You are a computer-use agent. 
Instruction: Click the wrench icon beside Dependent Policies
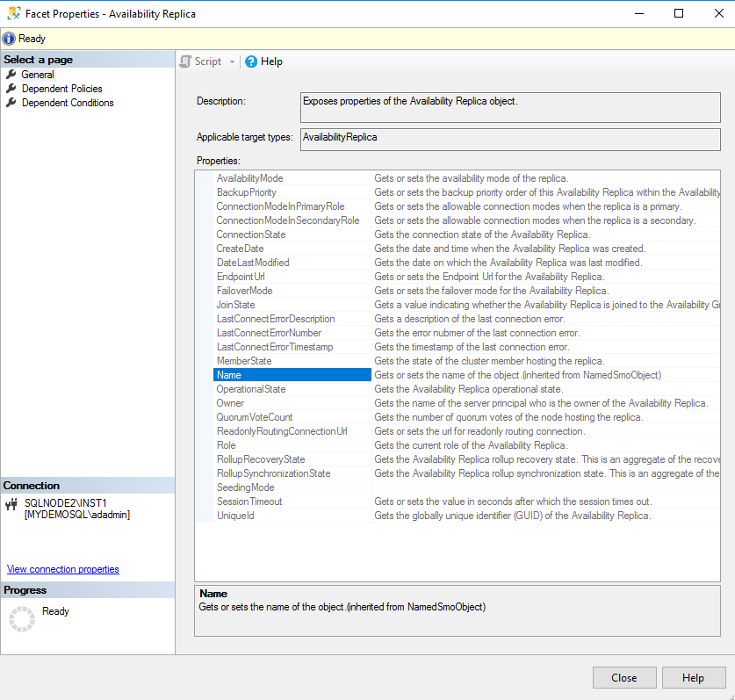pyautogui.click(x=13, y=88)
